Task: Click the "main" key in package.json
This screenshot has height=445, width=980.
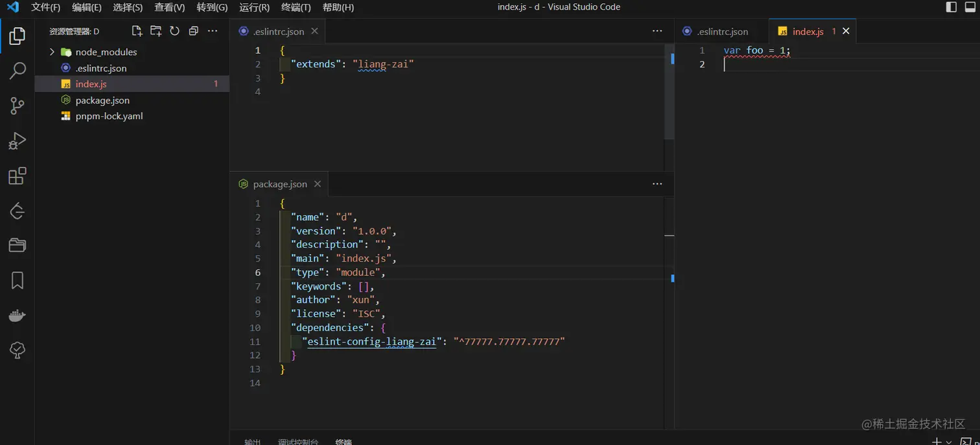Action: point(307,258)
